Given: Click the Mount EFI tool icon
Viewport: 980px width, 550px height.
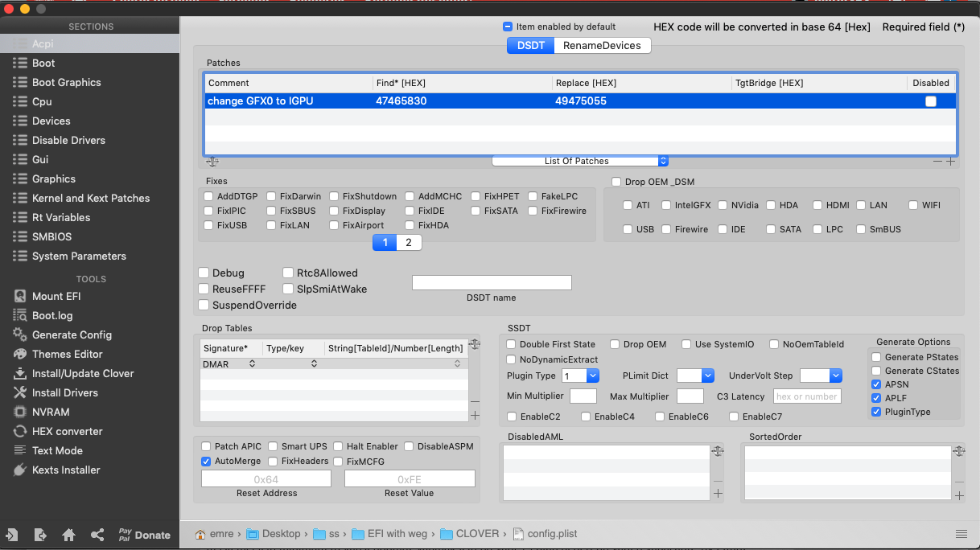Looking at the screenshot, I should coord(19,296).
